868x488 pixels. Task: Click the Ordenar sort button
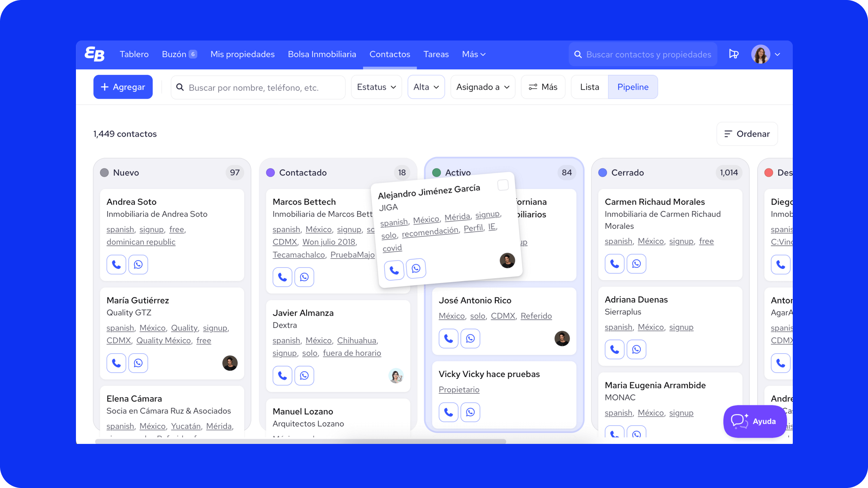pos(747,134)
